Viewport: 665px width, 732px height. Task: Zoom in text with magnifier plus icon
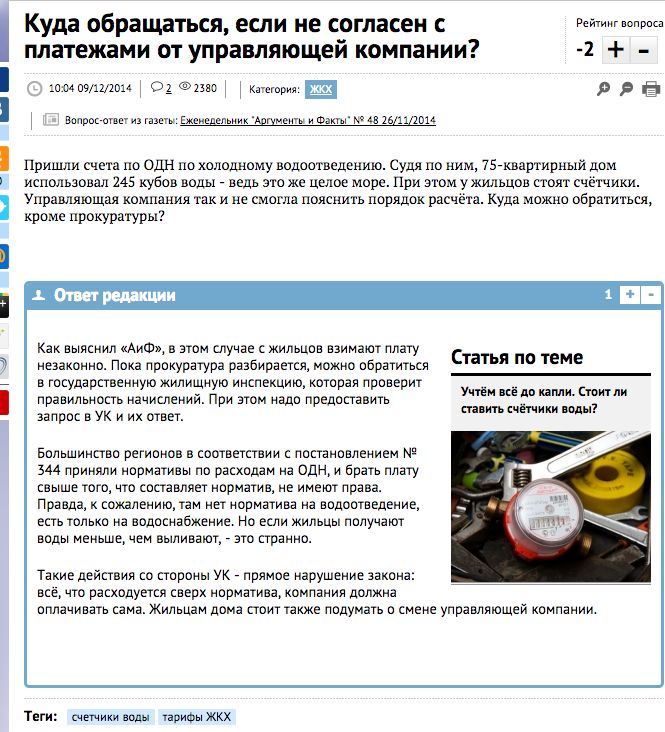pyautogui.click(x=603, y=89)
